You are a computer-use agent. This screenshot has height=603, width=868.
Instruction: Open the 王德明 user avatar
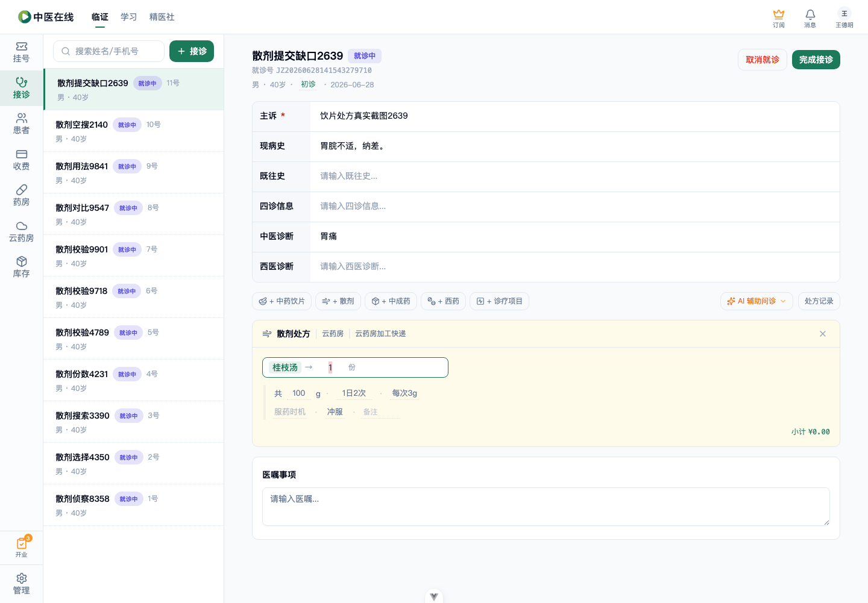tap(844, 18)
